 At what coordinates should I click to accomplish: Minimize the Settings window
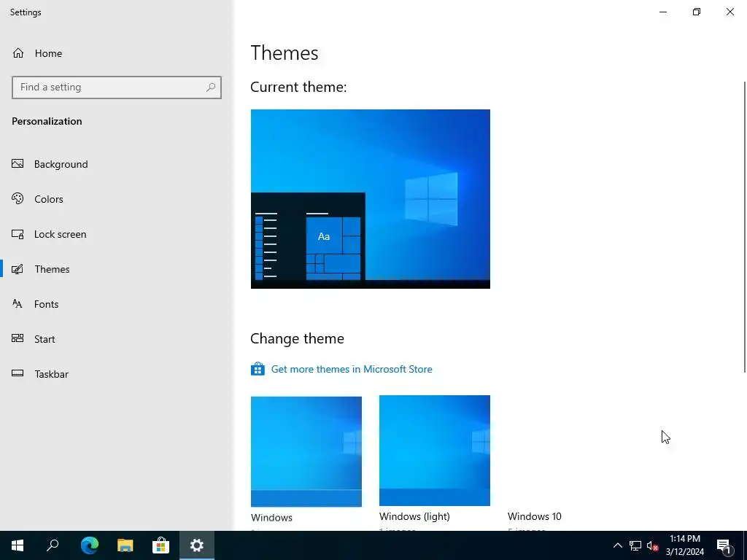[x=662, y=12]
